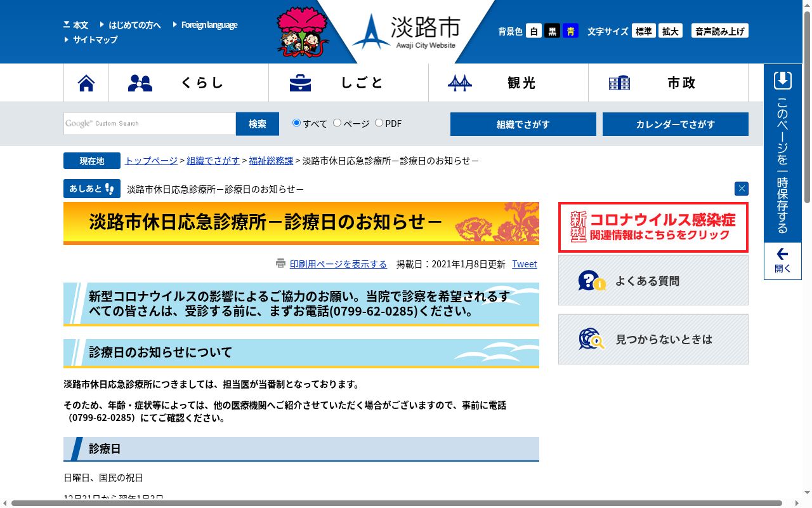Open the Foreign language link

[209, 25]
